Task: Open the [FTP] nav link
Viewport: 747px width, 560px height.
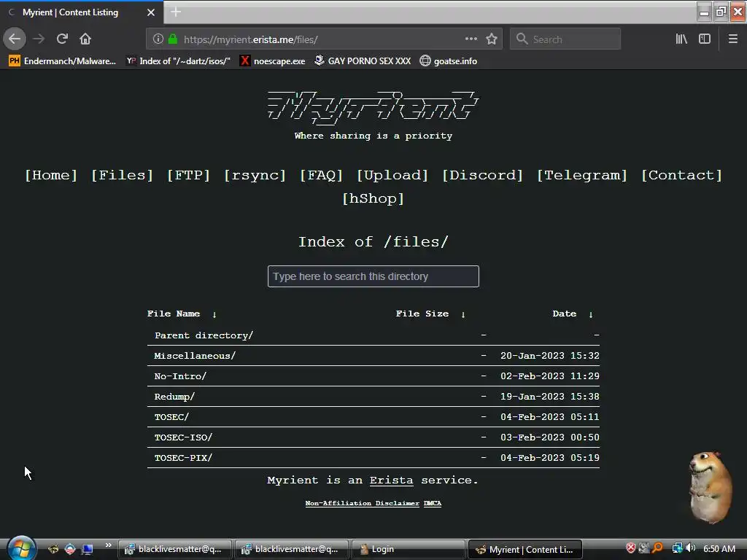Action: pos(189,175)
